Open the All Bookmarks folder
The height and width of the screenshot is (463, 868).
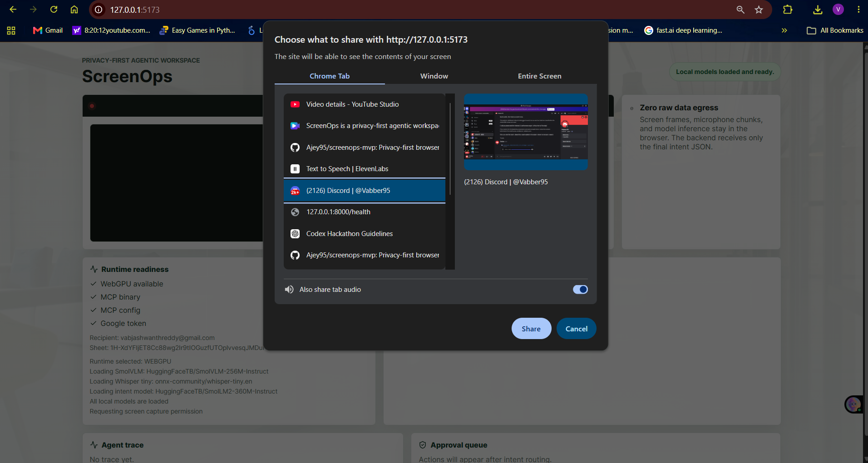(835, 30)
